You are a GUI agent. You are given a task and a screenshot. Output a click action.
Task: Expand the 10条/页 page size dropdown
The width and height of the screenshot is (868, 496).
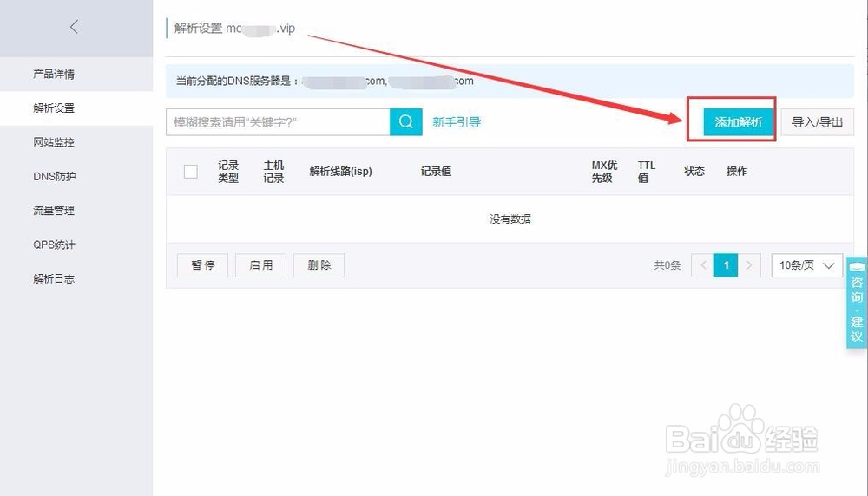coord(806,265)
